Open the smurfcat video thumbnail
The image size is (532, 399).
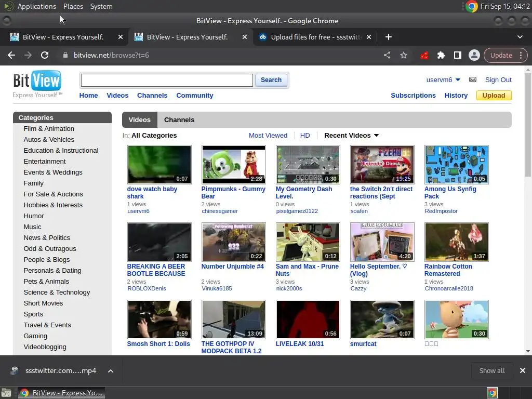382,320
